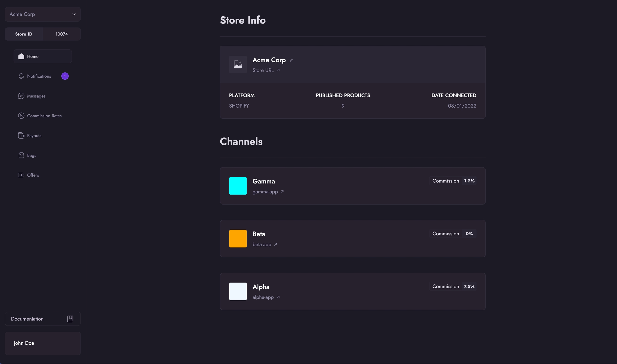617x364 pixels.
Task: Go to Commission Rates page
Action: 44,116
